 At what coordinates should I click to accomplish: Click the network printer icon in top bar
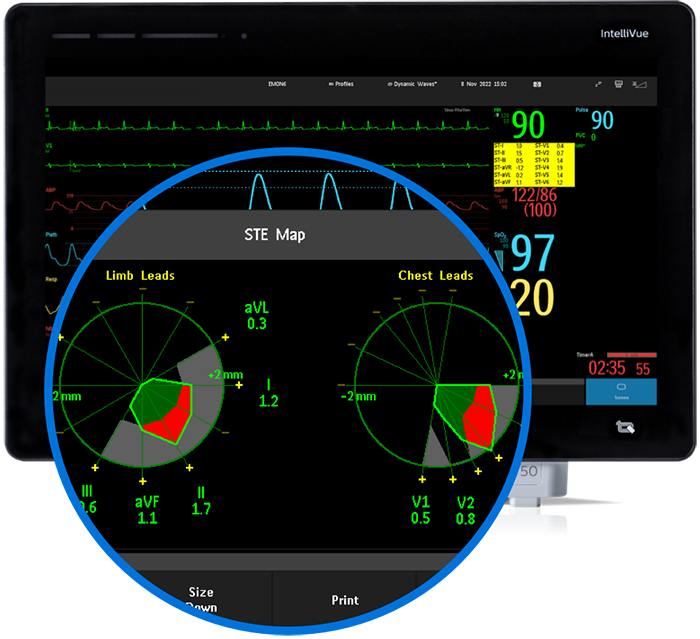point(620,85)
